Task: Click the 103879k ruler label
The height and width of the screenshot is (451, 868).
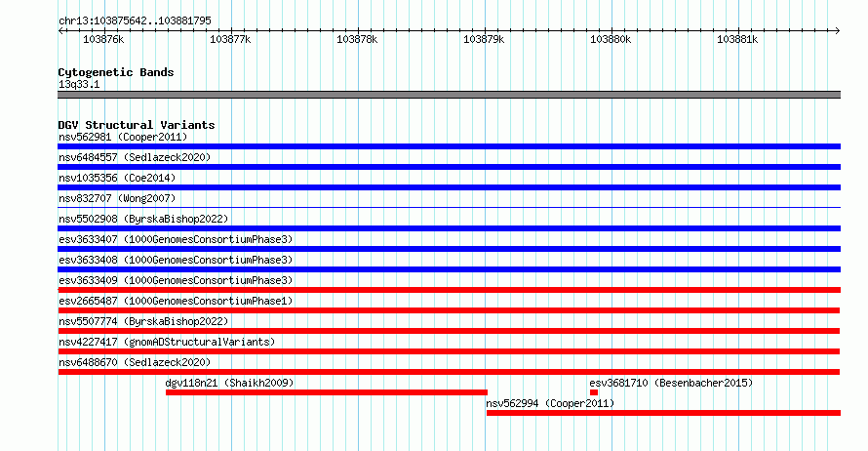Action: click(x=484, y=39)
